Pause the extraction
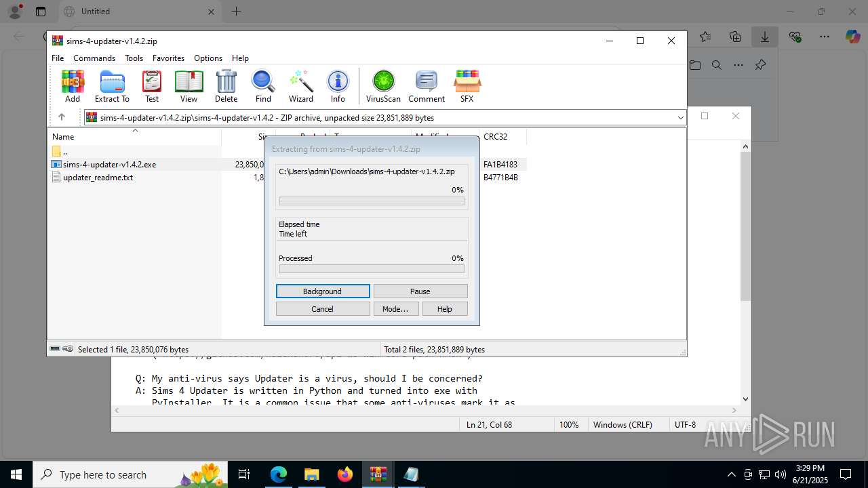 (x=420, y=291)
